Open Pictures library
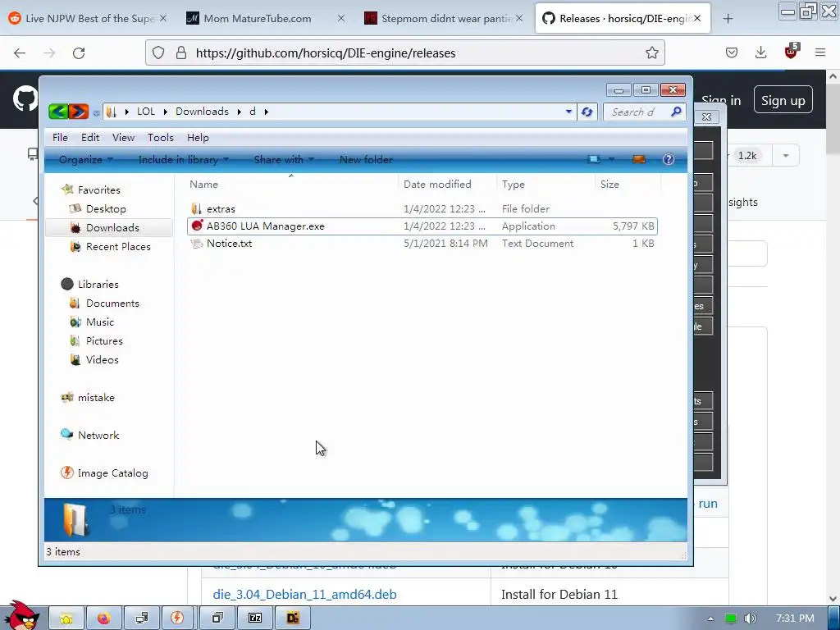Viewport: 840px width, 630px height. pyautogui.click(x=104, y=340)
